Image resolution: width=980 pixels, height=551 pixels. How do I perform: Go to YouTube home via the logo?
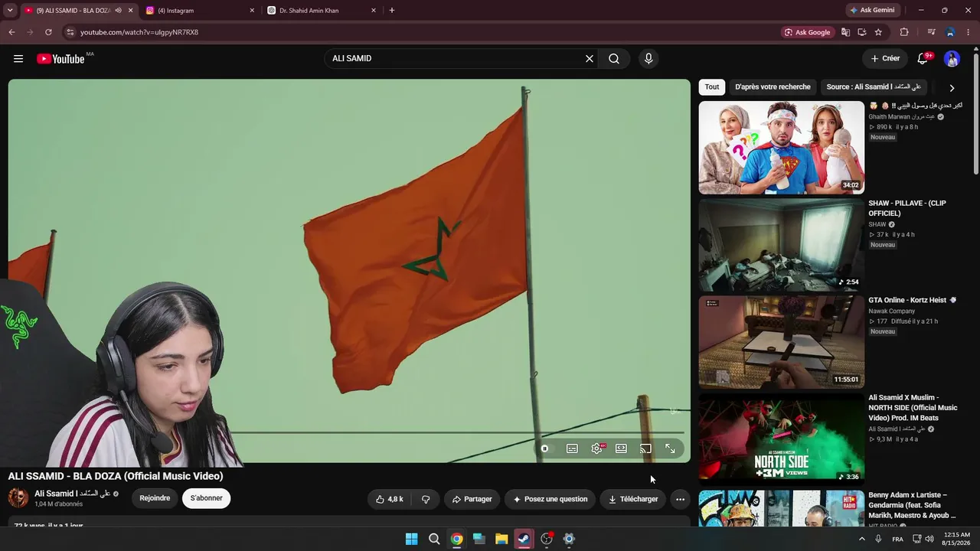(60, 59)
